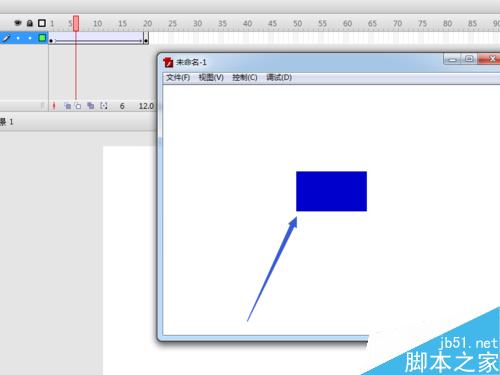Screen dimensions: 500x375
Task: Click the frame rate value 12.0
Action: 146,106
